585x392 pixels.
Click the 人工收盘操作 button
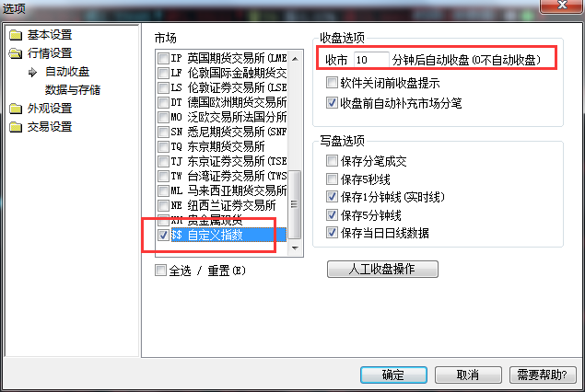point(382,269)
